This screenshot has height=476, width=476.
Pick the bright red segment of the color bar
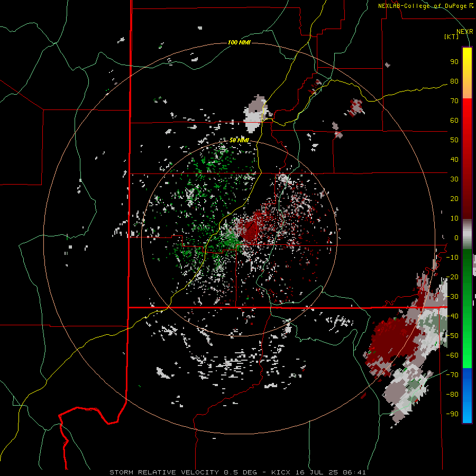click(467, 110)
